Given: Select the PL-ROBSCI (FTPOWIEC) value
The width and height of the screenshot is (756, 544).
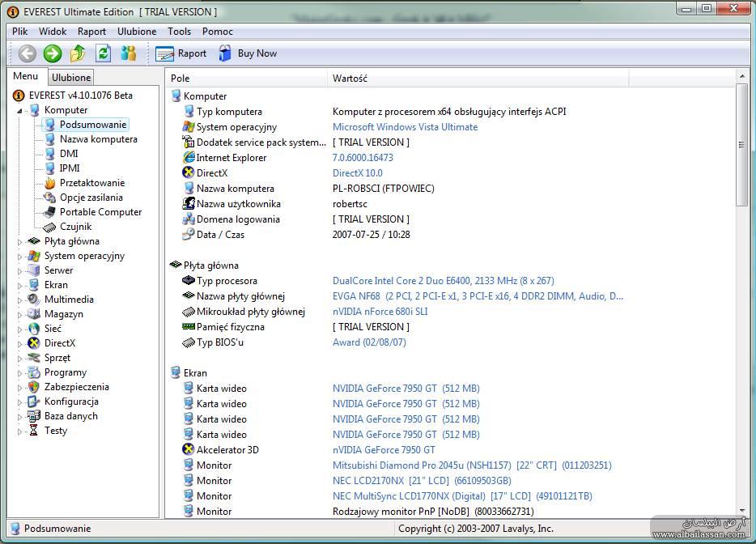Looking at the screenshot, I should [384, 189].
